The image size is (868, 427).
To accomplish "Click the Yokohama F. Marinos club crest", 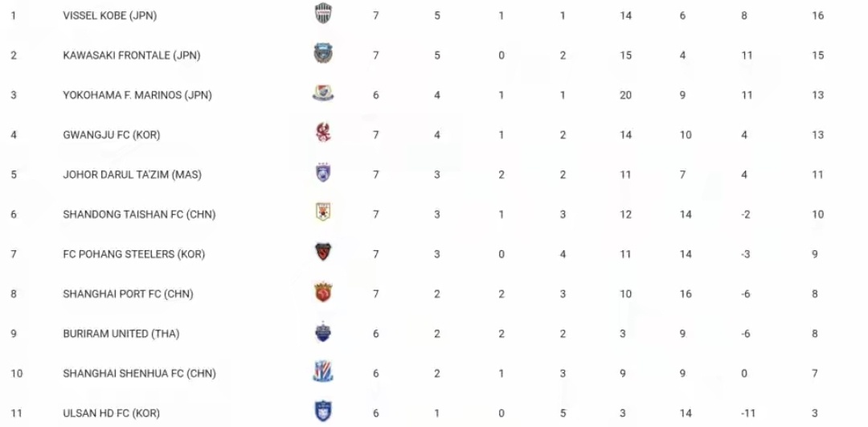I will pos(323,94).
